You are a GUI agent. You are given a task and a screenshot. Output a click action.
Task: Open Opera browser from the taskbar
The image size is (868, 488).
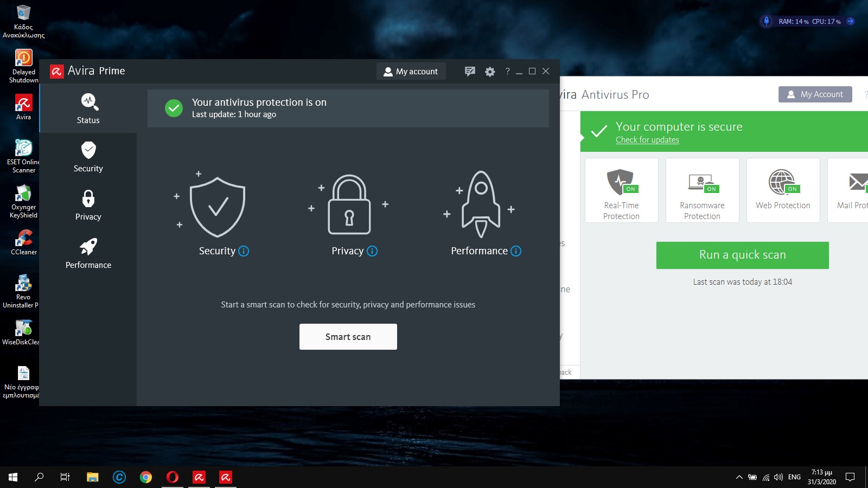172,477
